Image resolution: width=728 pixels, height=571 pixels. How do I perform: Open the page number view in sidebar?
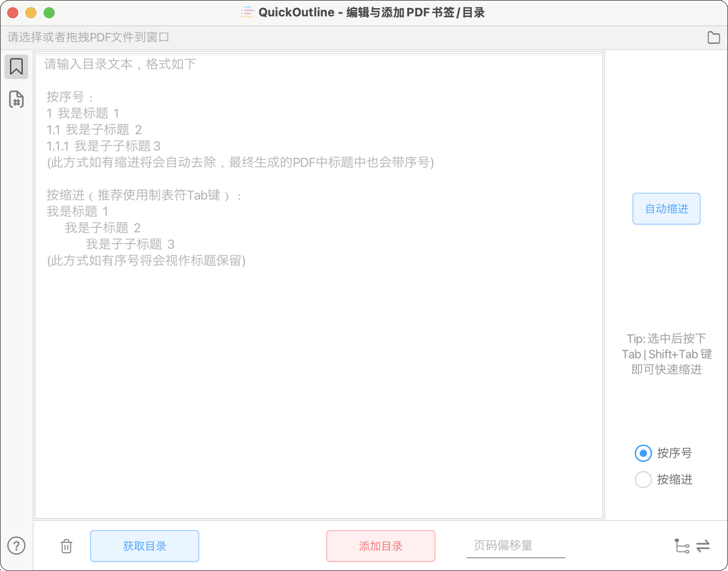(16, 100)
